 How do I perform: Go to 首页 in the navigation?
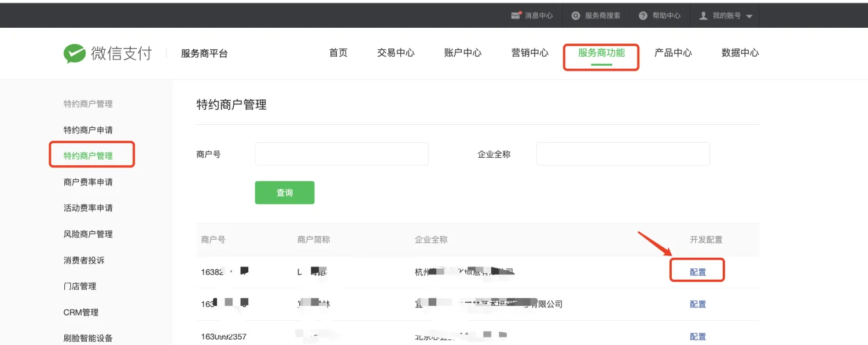[x=339, y=53]
